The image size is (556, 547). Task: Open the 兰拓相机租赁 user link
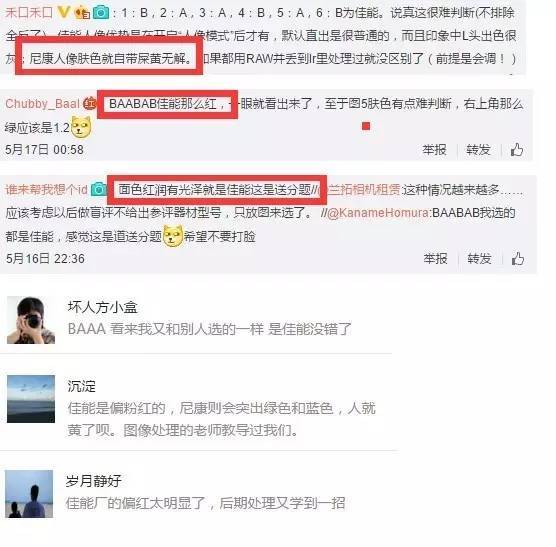tap(364, 190)
